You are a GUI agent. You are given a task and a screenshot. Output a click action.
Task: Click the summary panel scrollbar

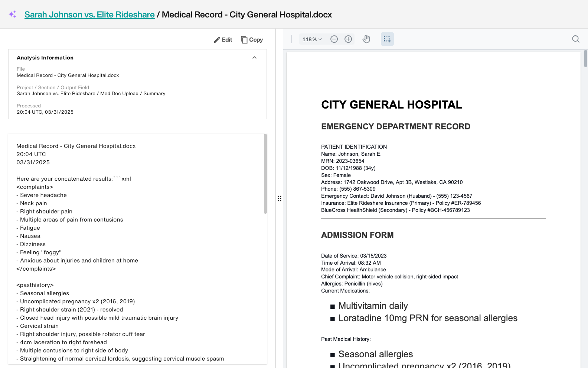tap(265, 174)
